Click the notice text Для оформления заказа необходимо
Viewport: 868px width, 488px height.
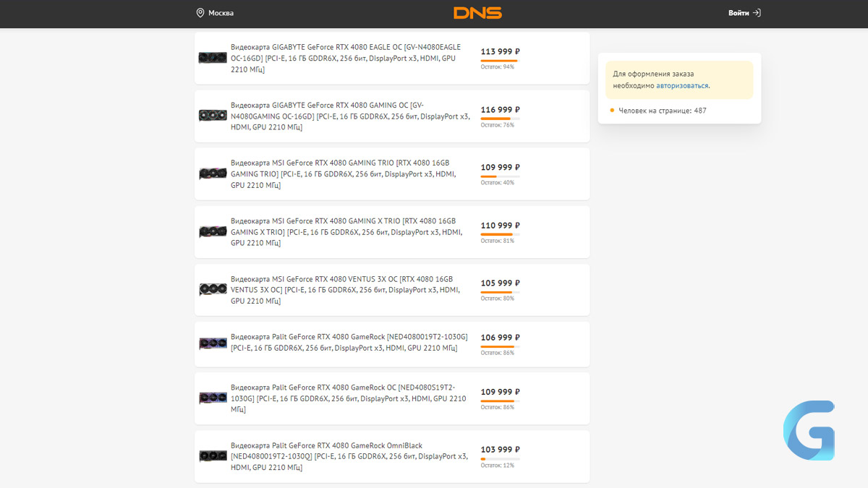[x=653, y=80]
